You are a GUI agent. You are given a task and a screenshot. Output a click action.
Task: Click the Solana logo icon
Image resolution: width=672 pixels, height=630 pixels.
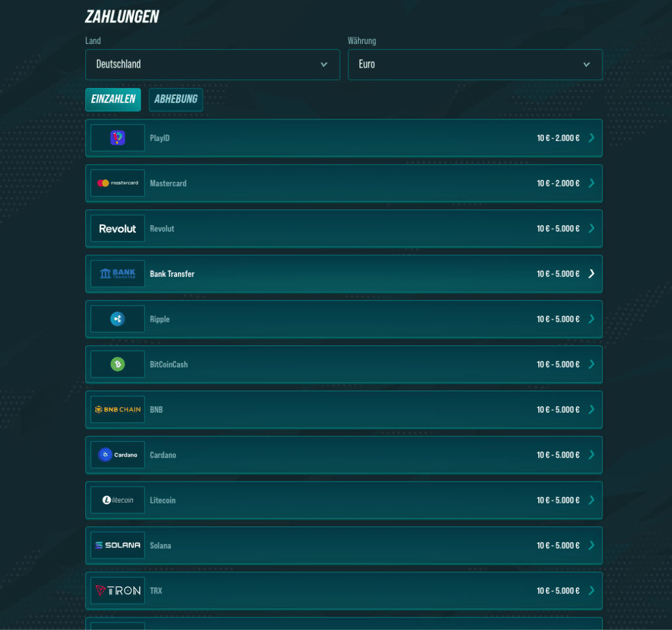(117, 545)
